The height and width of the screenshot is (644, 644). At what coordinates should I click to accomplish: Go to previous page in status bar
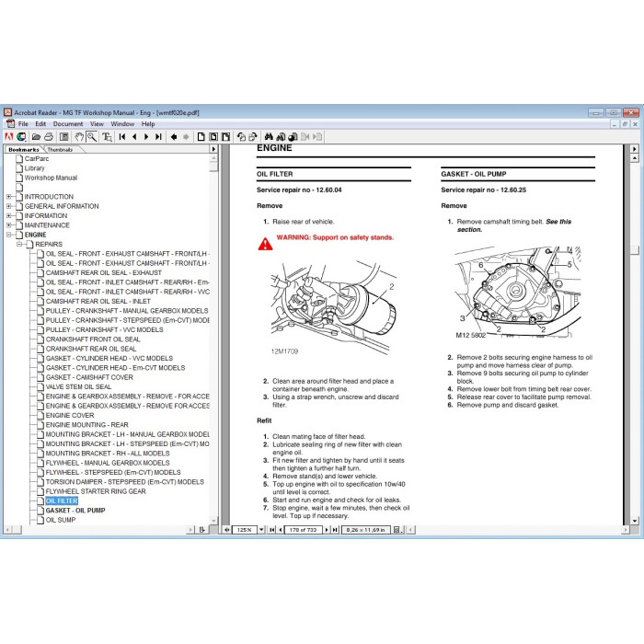tap(280, 530)
